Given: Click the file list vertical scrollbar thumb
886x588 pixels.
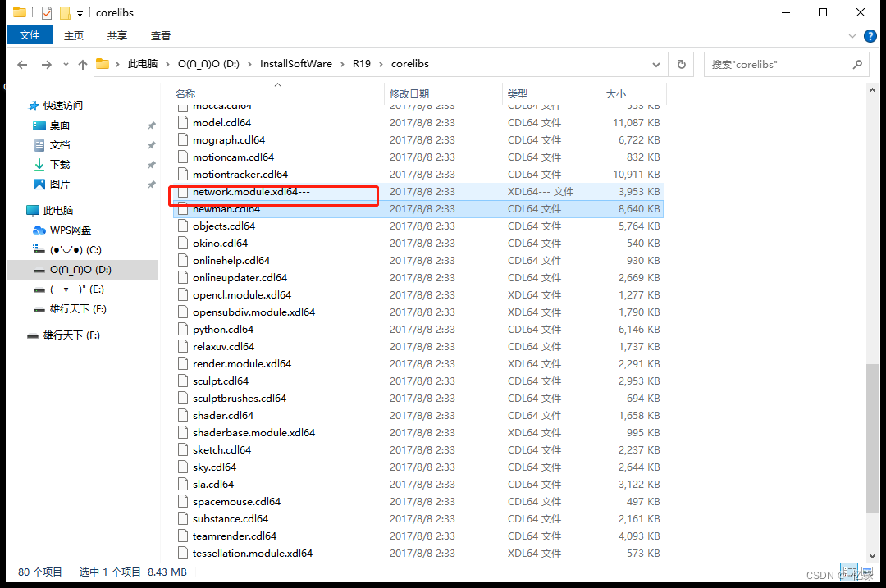Looking at the screenshot, I should tap(872, 438).
